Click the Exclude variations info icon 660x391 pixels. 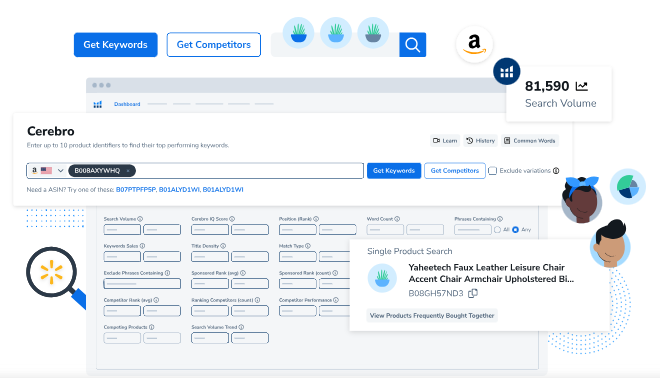[556, 170]
